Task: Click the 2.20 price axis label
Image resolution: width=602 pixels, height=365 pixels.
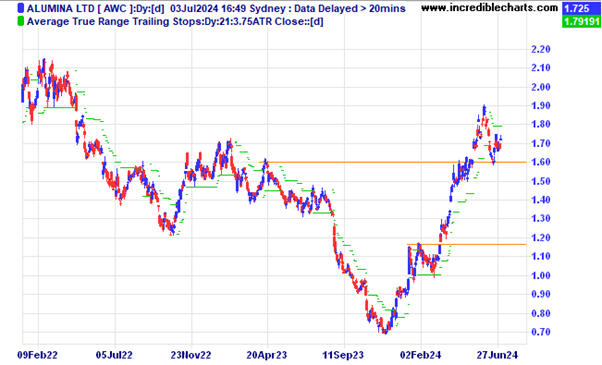Action: pos(541,49)
